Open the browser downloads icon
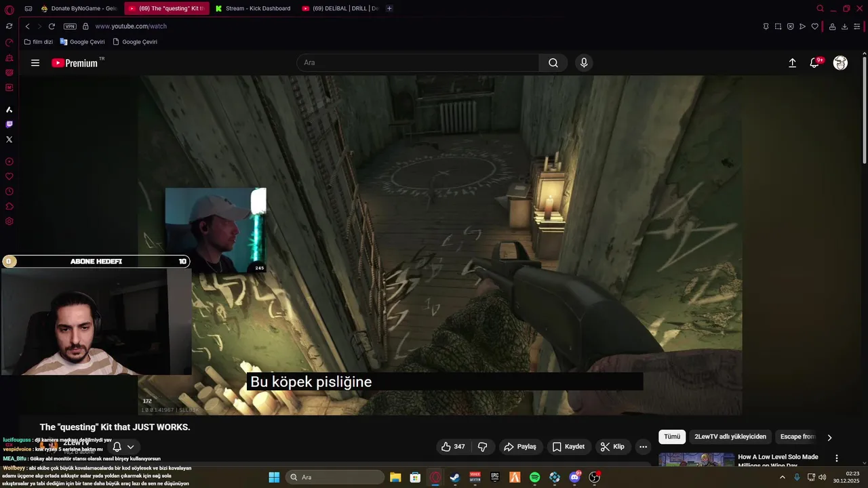The image size is (868, 488). (x=844, y=26)
